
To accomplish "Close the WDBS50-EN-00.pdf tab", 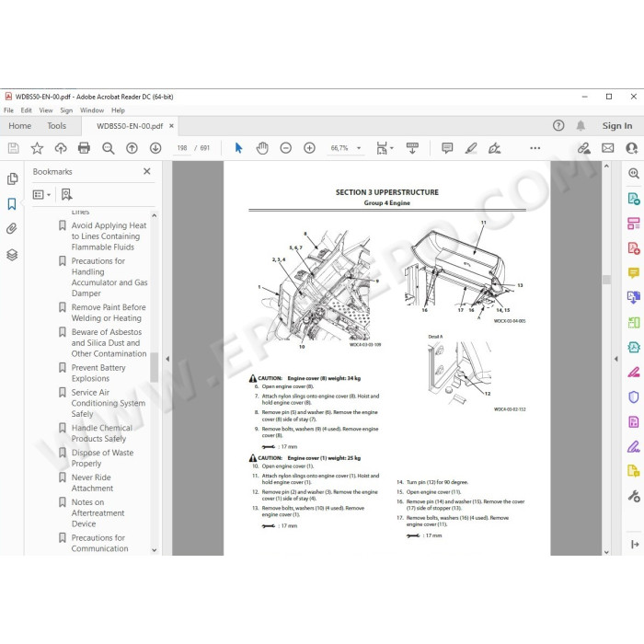I will pyautogui.click(x=171, y=126).
